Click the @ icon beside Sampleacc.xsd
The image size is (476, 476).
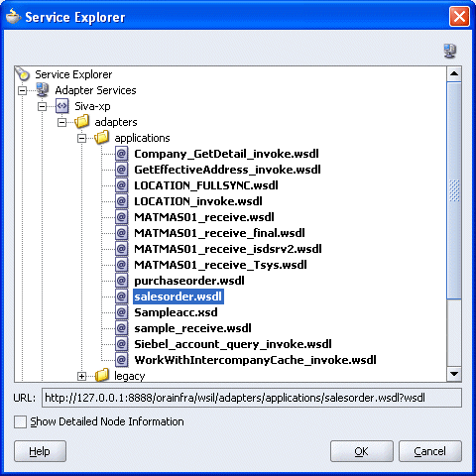(121, 312)
